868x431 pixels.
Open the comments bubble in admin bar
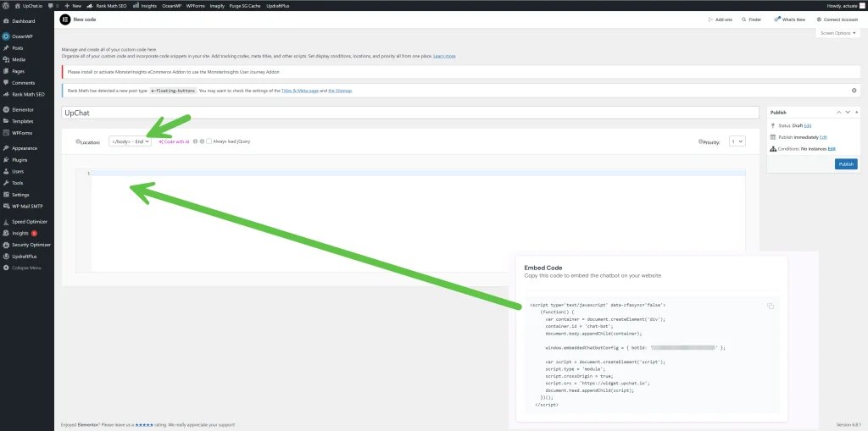53,5
